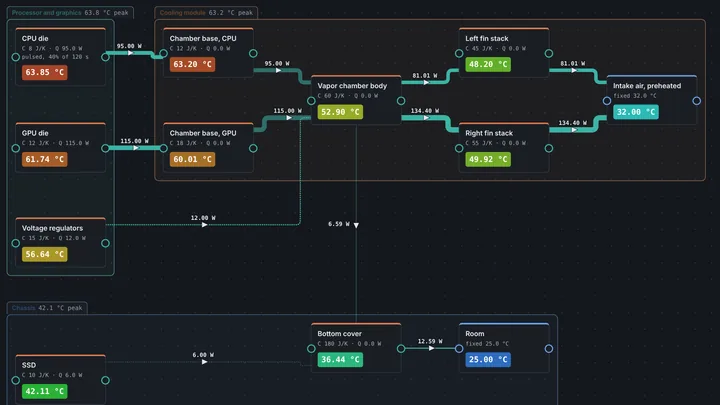Screen dimensions: 720x405
Task: Click the Left fin stack output port
Action: (x=549, y=53)
